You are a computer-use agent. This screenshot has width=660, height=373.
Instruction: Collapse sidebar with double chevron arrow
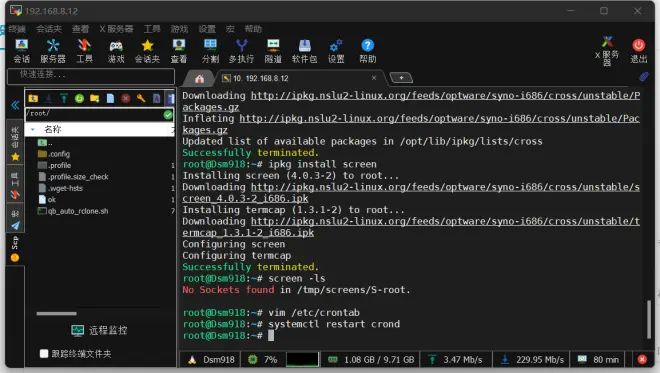[x=15, y=105]
